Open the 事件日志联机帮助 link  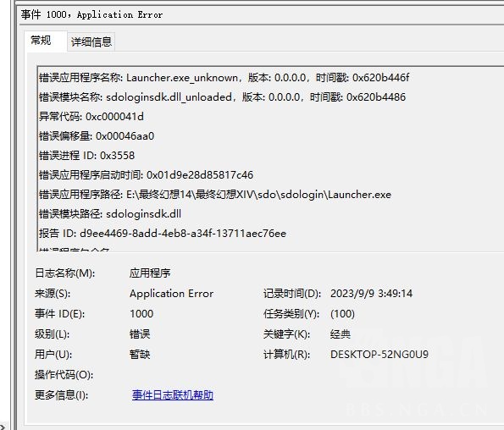coord(173,395)
